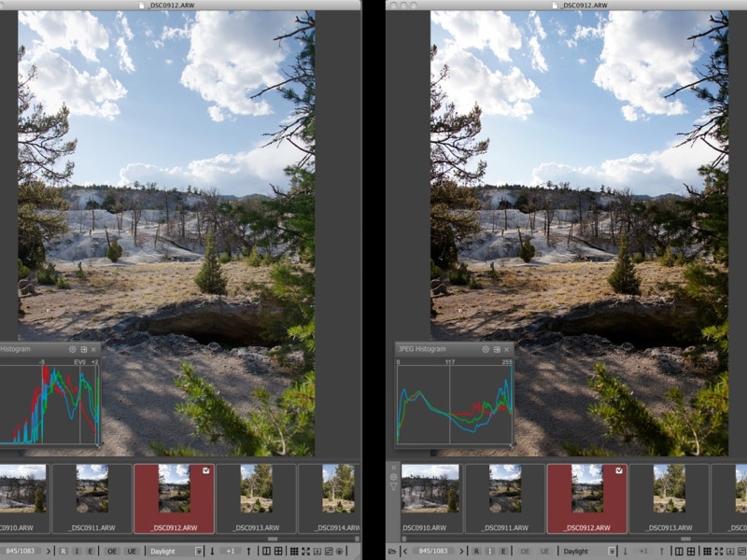Go to next image in left window

(49, 551)
